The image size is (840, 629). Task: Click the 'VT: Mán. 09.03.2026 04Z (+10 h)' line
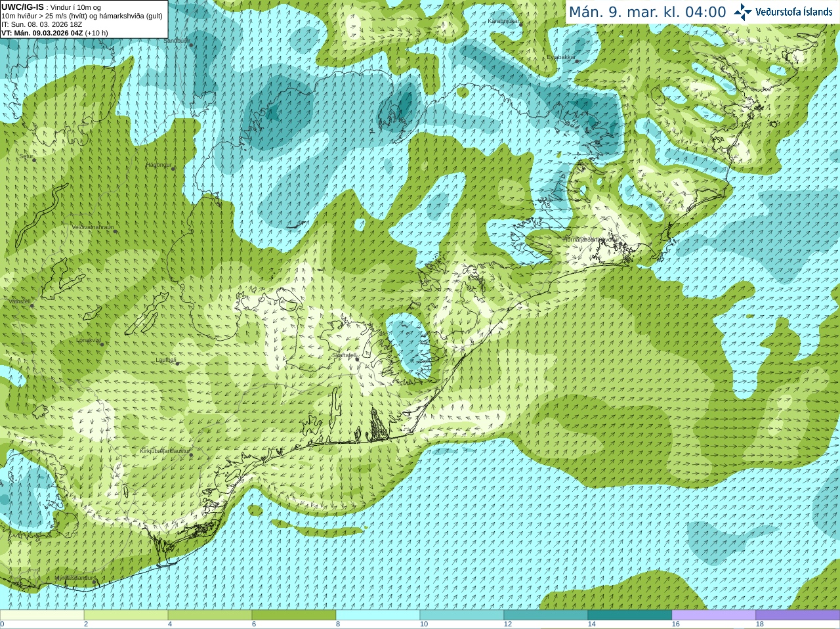tap(55, 33)
